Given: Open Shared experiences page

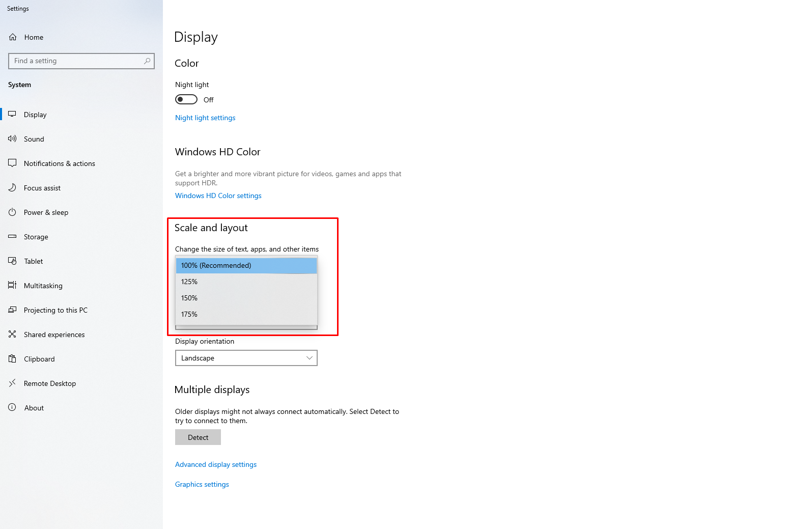Looking at the screenshot, I should click(81, 335).
